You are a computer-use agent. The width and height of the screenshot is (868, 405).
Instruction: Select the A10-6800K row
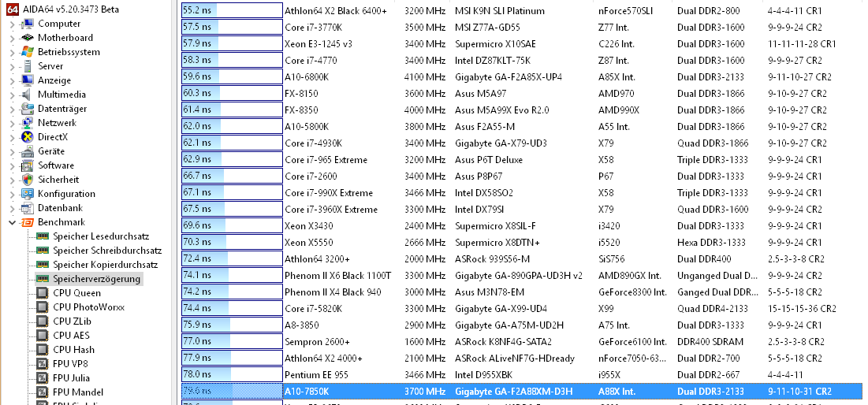[521, 77]
